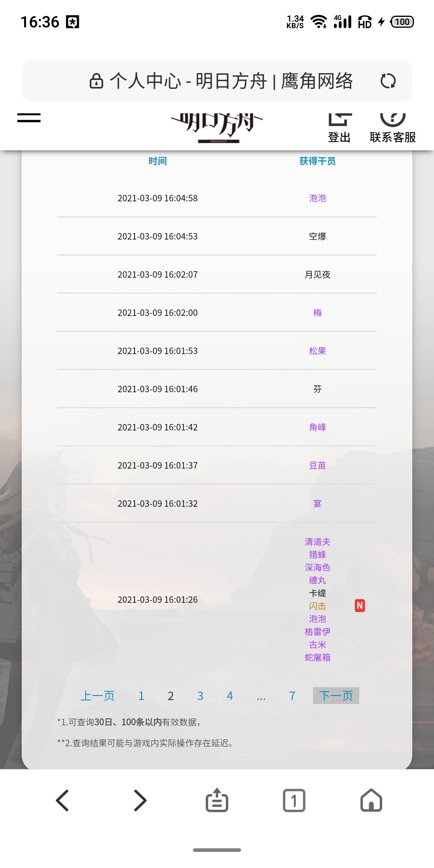Tap the address bar page title
This screenshot has width=434, height=868.
231,81
